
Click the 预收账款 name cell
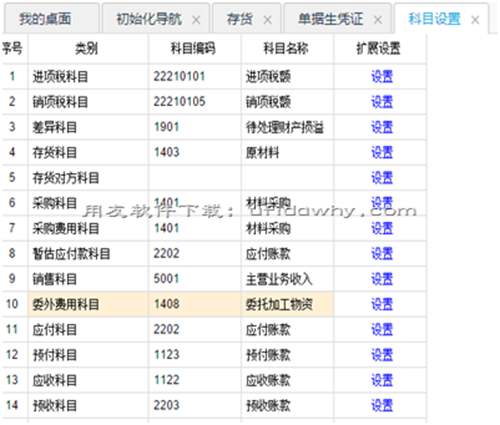(x=287, y=406)
